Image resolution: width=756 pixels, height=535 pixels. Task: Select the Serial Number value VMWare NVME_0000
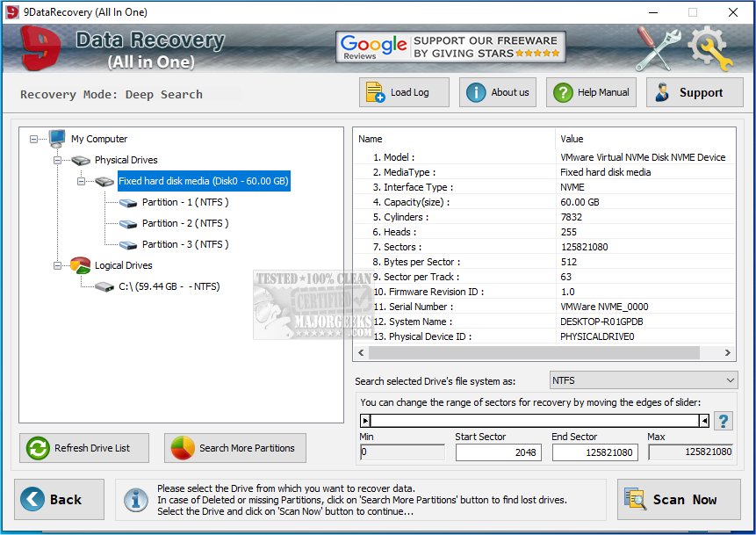point(604,307)
